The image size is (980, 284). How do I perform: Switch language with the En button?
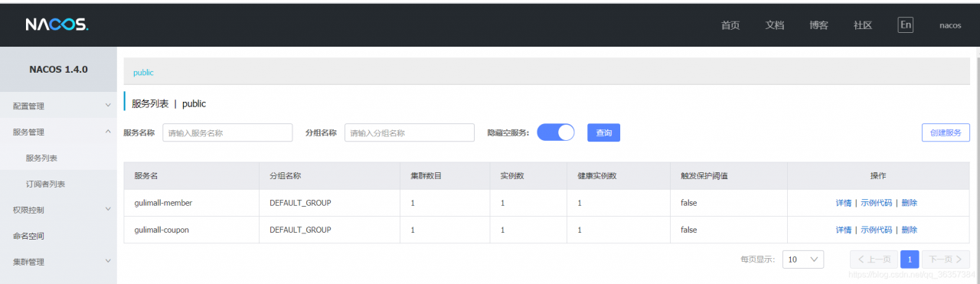click(906, 24)
